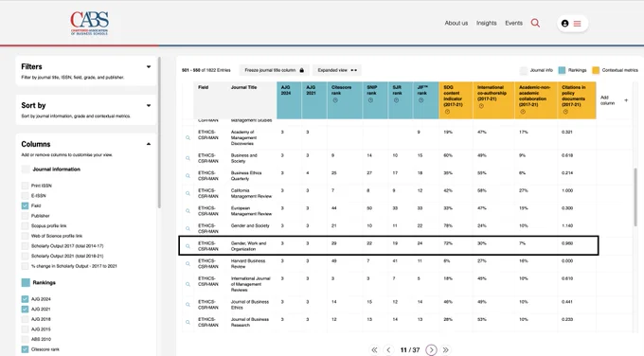Uncheck the AJG 2024 ranking checkbox

[x=25, y=299]
